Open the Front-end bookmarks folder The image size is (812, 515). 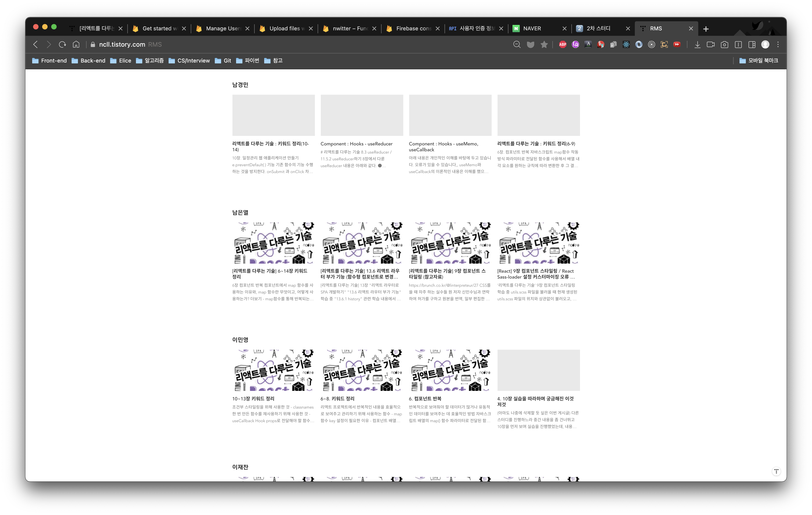tap(50, 61)
